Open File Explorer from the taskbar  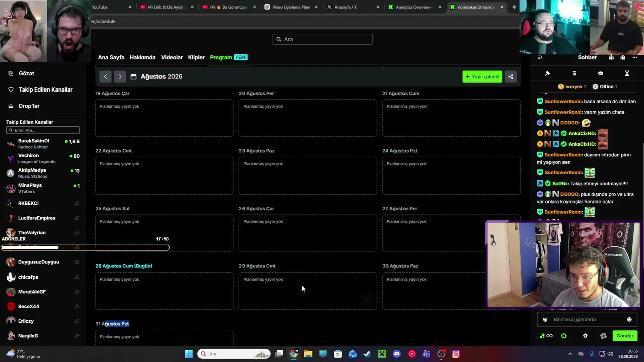(x=308, y=354)
